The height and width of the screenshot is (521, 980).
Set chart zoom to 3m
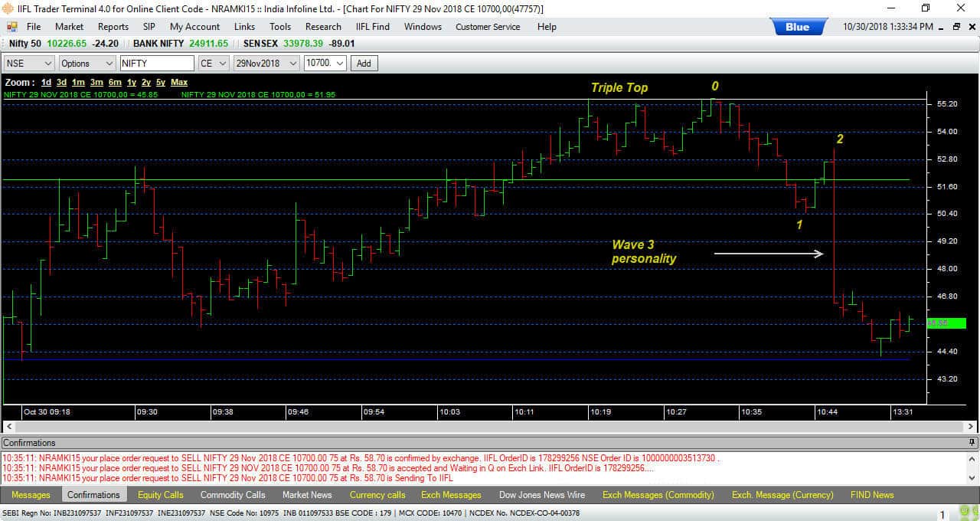point(96,82)
